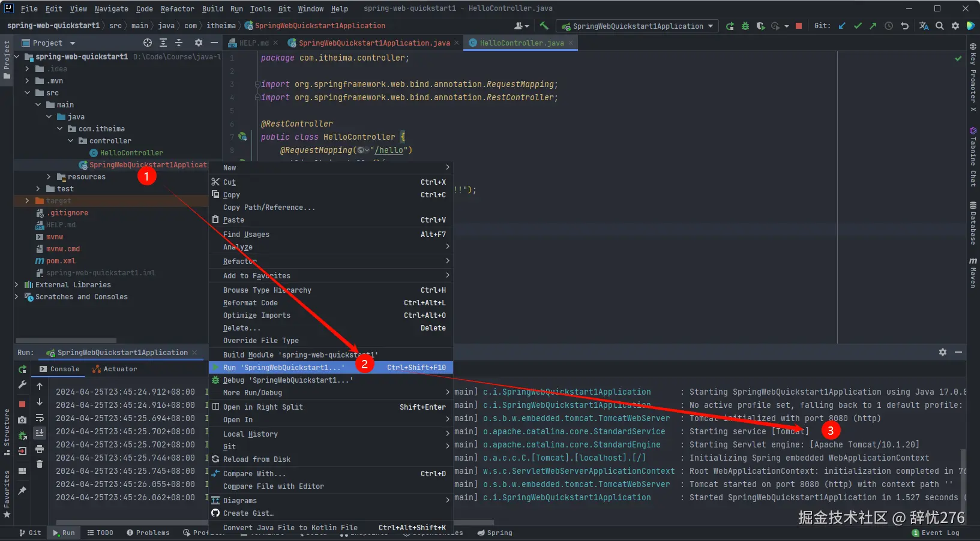Open the Refactor menu in the menu bar
The image size is (980, 541).
tap(177, 8)
